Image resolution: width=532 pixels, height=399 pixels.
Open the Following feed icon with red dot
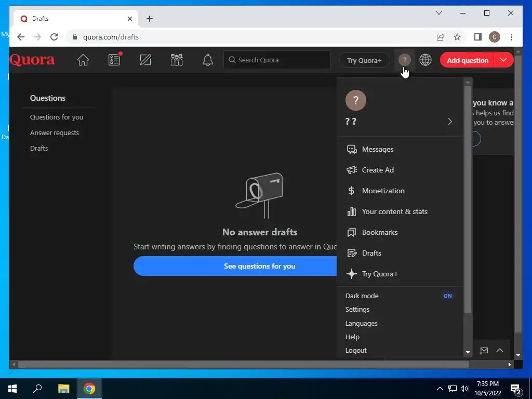coord(115,60)
